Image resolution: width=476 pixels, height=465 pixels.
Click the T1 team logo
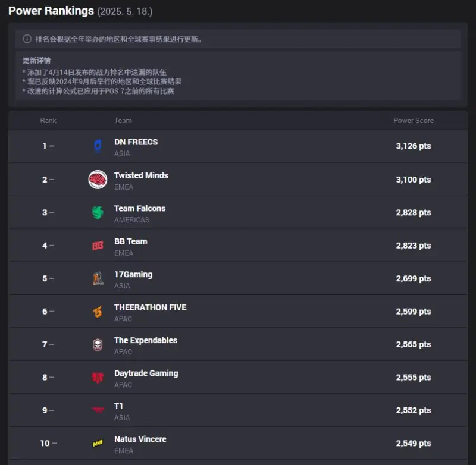[98, 410]
